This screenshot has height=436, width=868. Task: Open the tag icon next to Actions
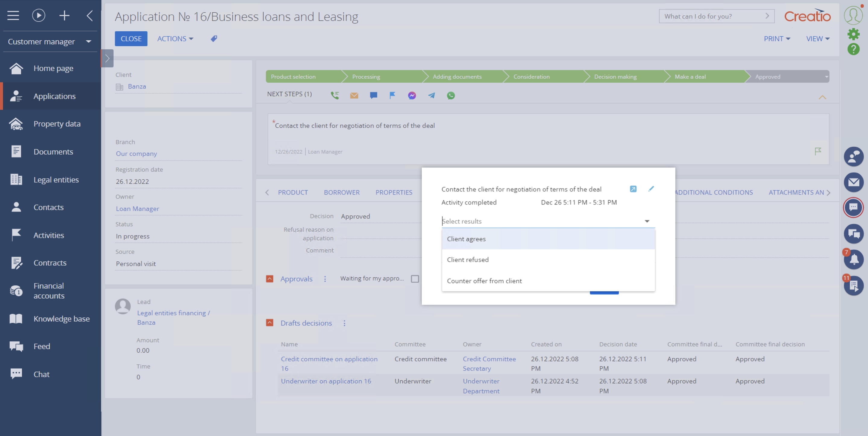[x=214, y=38]
